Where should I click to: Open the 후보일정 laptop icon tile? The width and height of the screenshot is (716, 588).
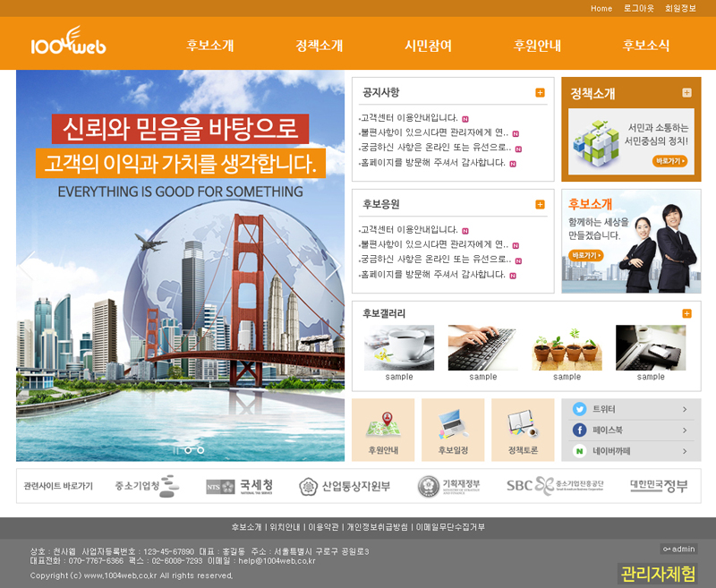pos(453,430)
